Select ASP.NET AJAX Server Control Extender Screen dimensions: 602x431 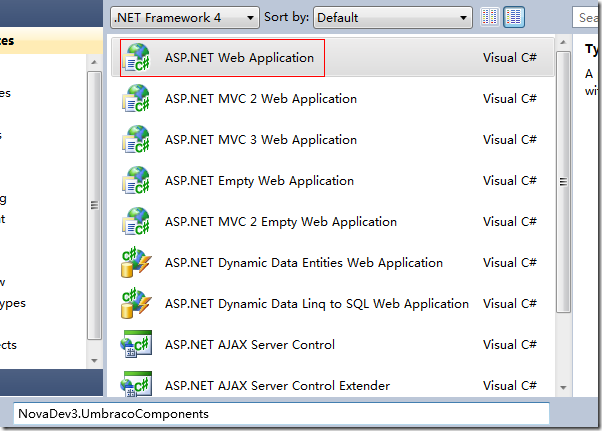tap(332, 385)
